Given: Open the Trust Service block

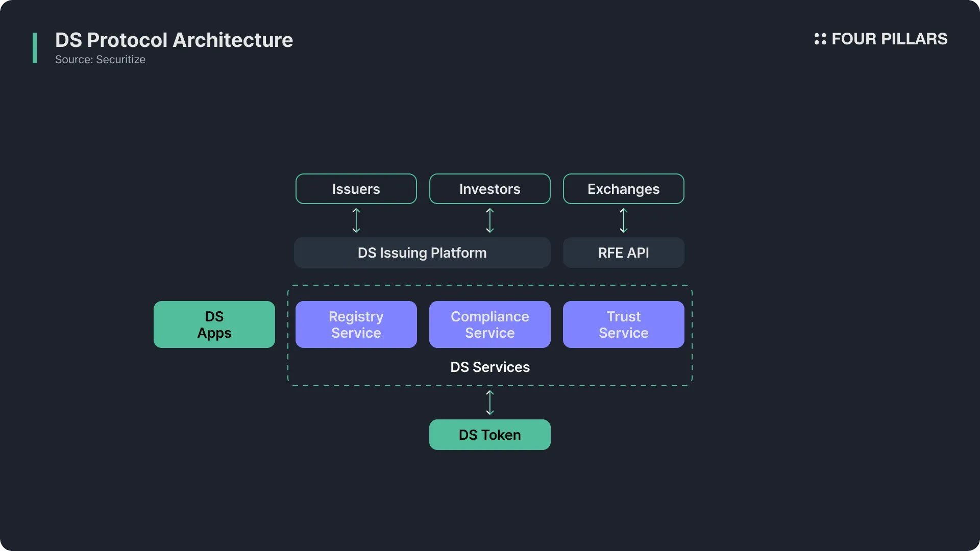Looking at the screenshot, I should [624, 324].
